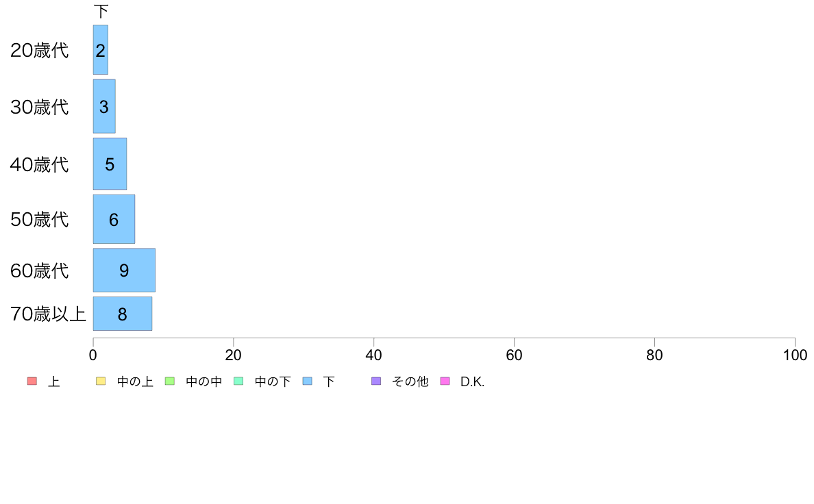The width and height of the screenshot is (814, 504).
Task: Click the 下 title above the bars
Action: (101, 12)
